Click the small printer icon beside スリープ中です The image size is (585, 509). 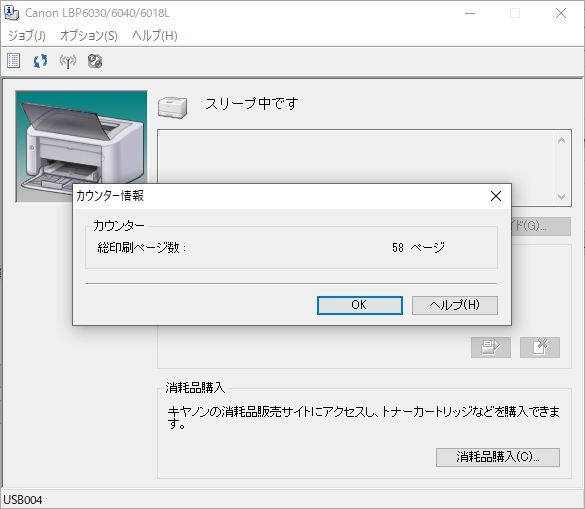(x=172, y=107)
